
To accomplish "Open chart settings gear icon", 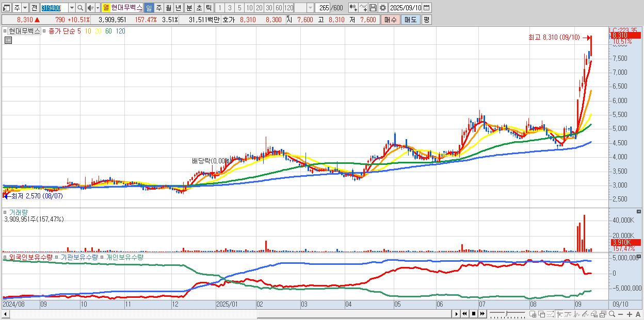I will pyautogui.click(x=382, y=8).
